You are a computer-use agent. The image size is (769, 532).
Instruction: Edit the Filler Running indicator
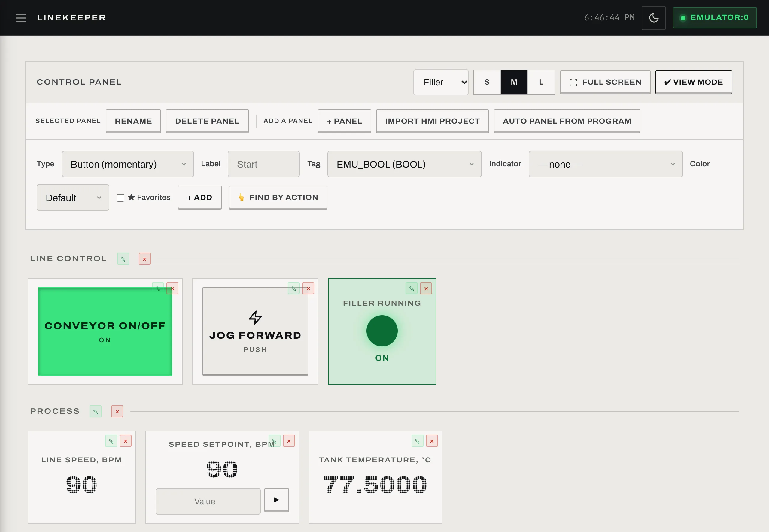tap(412, 288)
